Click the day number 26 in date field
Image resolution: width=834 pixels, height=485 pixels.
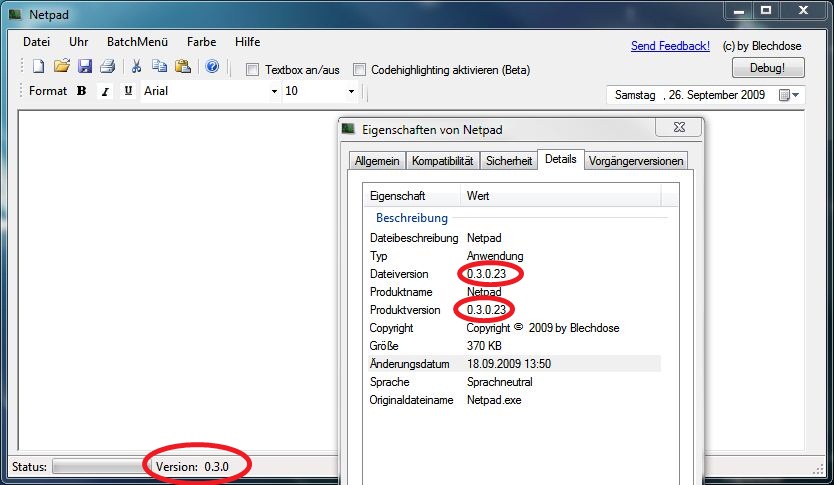coord(675,95)
